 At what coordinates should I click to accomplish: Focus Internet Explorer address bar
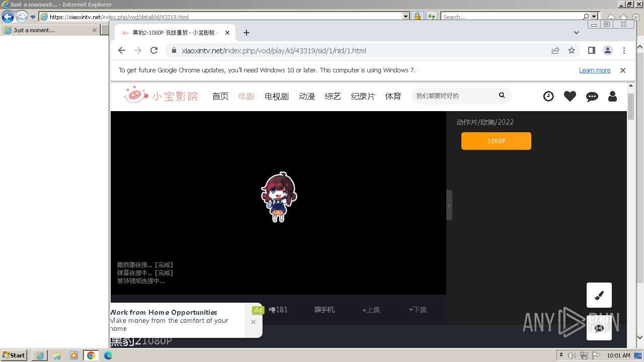tap(225, 17)
